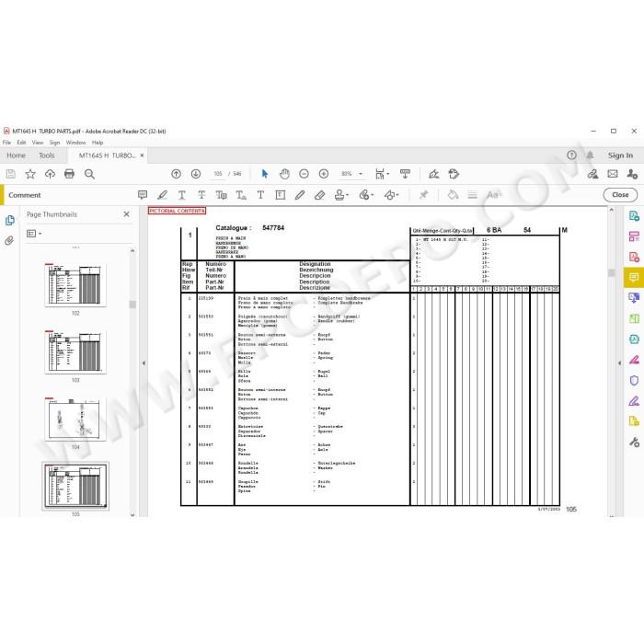The height and width of the screenshot is (644, 644).
Task: Follow the PICTORIAL CONTENTS link
Action: [x=177, y=211]
